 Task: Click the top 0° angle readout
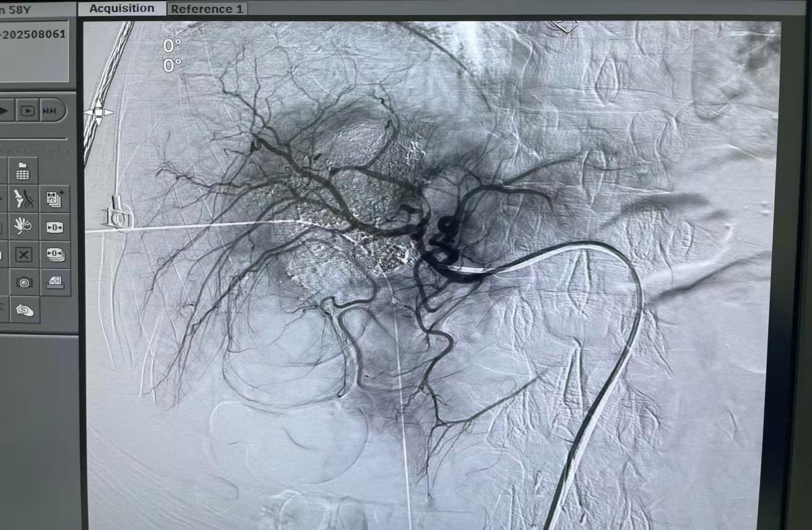coord(172,45)
